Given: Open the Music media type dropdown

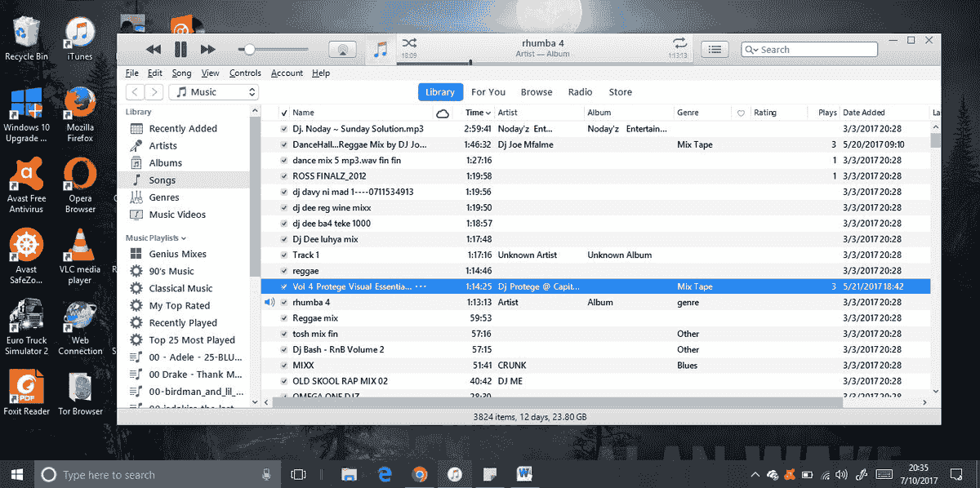Looking at the screenshot, I should [x=213, y=92].
